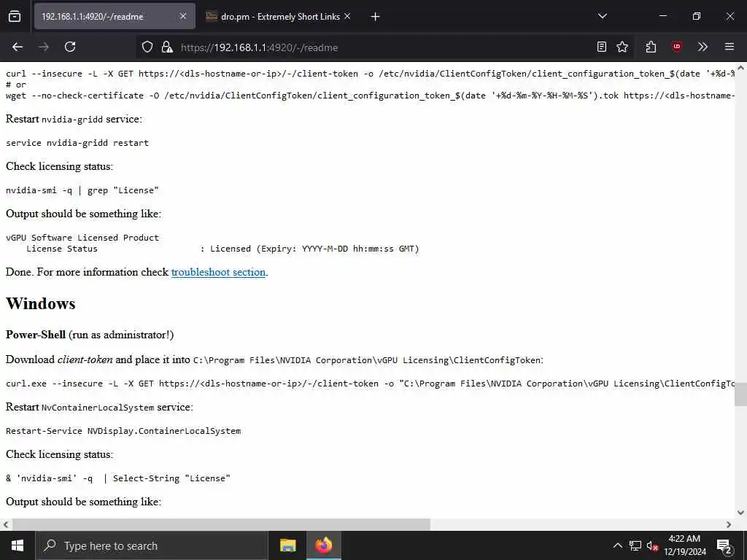Image resolution: width=747 pixels, height=560 pixels.
Task: Open Firefox View recent browsing icon
Action: (15, 16)
